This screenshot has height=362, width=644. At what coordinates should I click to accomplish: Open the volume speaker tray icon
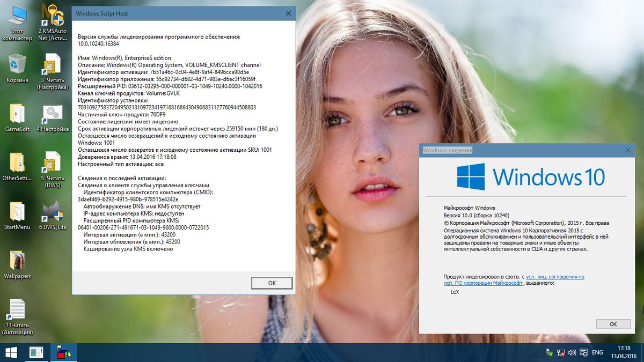pos(572,352)
